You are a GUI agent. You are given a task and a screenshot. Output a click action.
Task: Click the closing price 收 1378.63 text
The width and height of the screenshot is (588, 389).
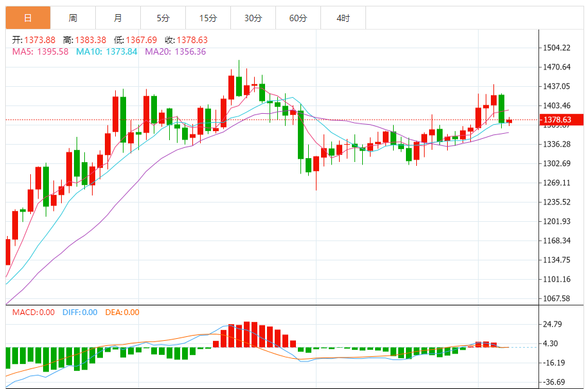pos(186,40)
